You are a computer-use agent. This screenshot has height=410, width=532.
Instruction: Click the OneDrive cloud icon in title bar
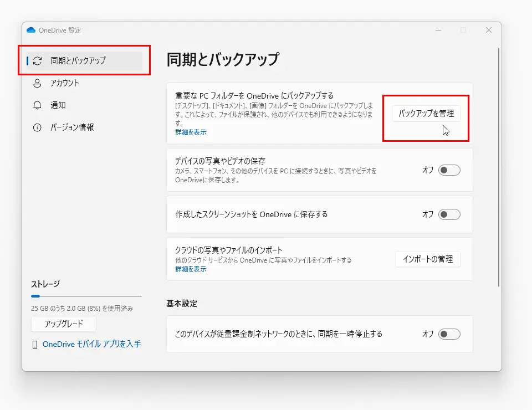(x=31, y=30)
